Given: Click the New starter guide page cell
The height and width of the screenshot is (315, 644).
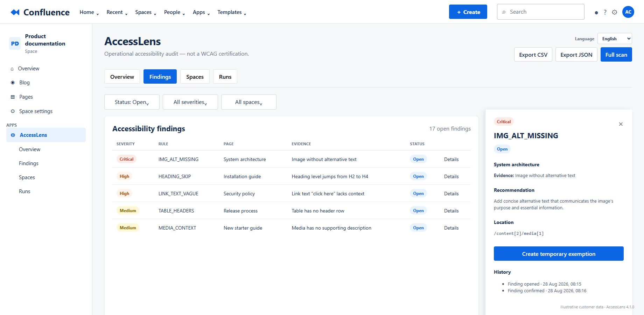Looking at the screenshot, I should (243, 228).
